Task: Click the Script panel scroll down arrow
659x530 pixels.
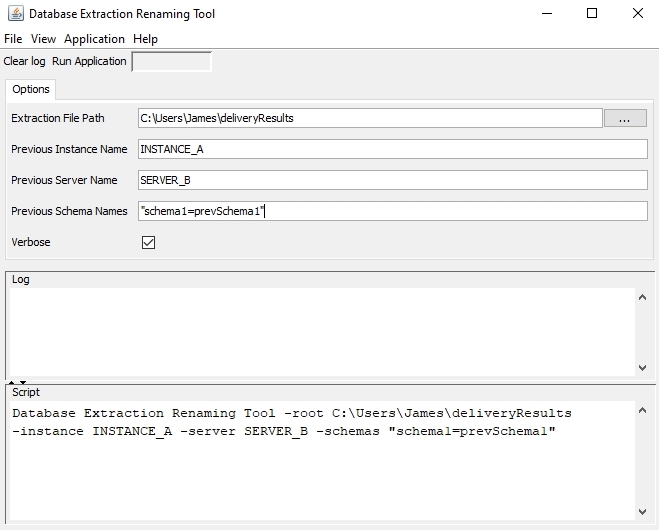Action: tap(643, 511)
